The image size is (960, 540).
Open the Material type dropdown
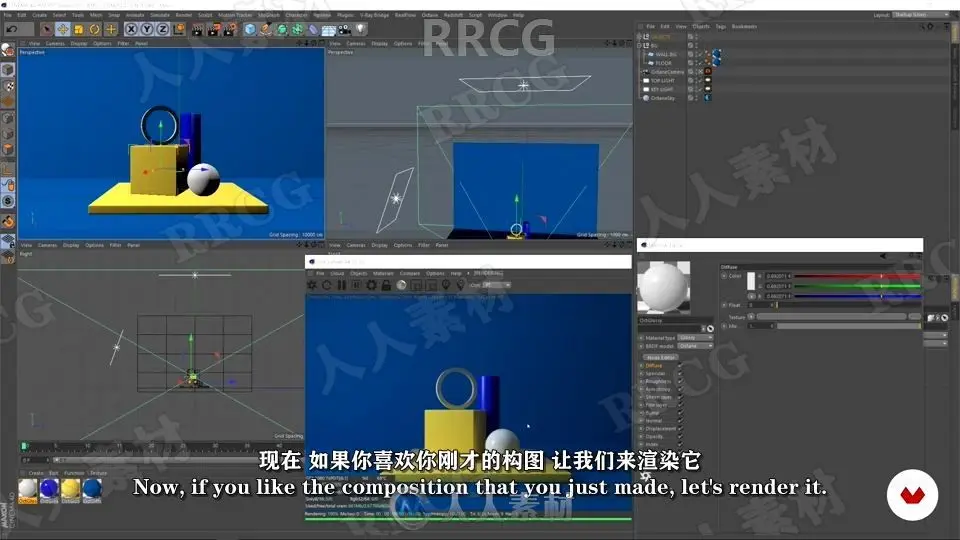click(696, 337)
